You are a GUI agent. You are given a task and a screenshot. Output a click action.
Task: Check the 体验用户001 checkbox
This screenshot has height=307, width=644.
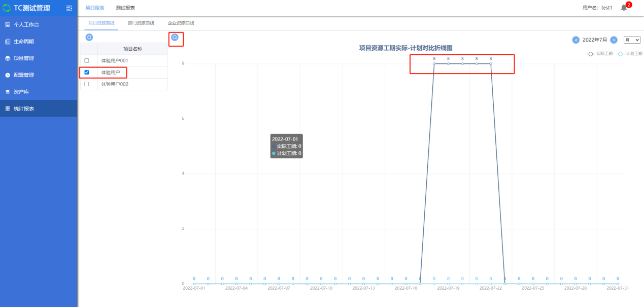(86, 60)
